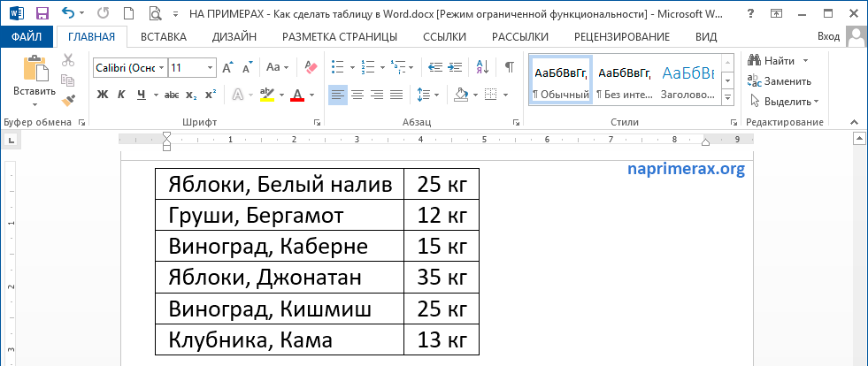Decrease font size with shrink icon
Image resolution: width=868 pixels, height=366 pixels.
coord(248,67)
